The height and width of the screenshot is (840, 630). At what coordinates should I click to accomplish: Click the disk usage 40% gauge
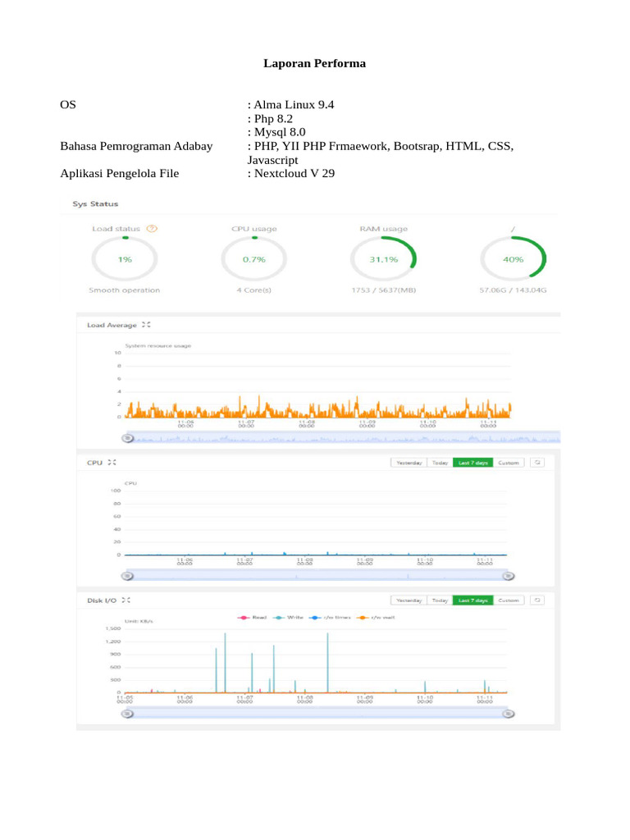pyautogui.click(x=512, y=259)
